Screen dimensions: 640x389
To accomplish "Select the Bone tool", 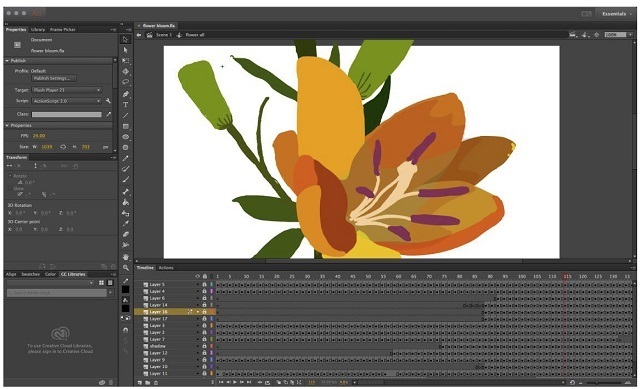I will [x=125, y=192].
